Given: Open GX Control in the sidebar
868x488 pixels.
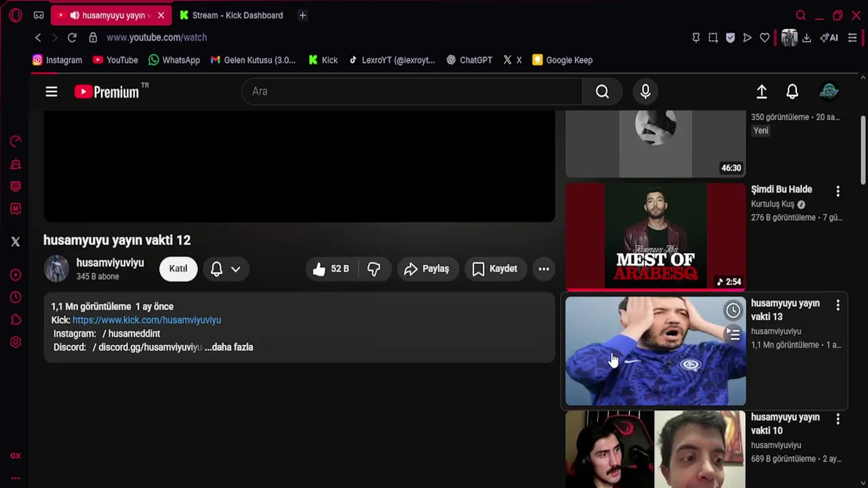Looking at the screenshot, I should [16, 141].
